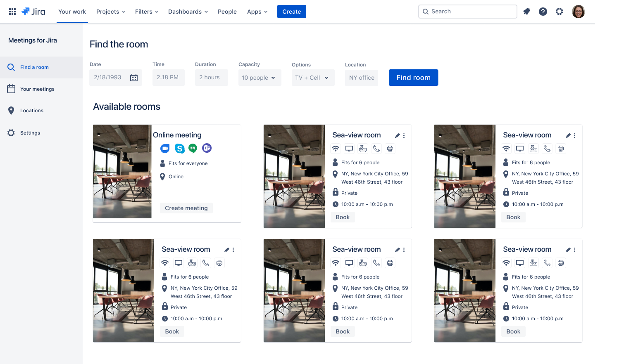Open the gear settings icon in top bar
Viewport: 643px width, 364px height.
click(x=560, y=12)
